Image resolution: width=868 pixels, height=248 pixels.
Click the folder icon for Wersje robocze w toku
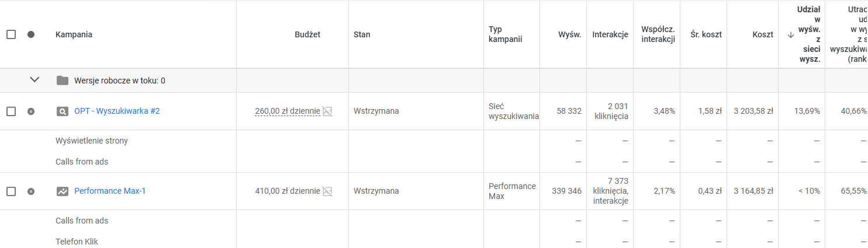tap(63, 81)
